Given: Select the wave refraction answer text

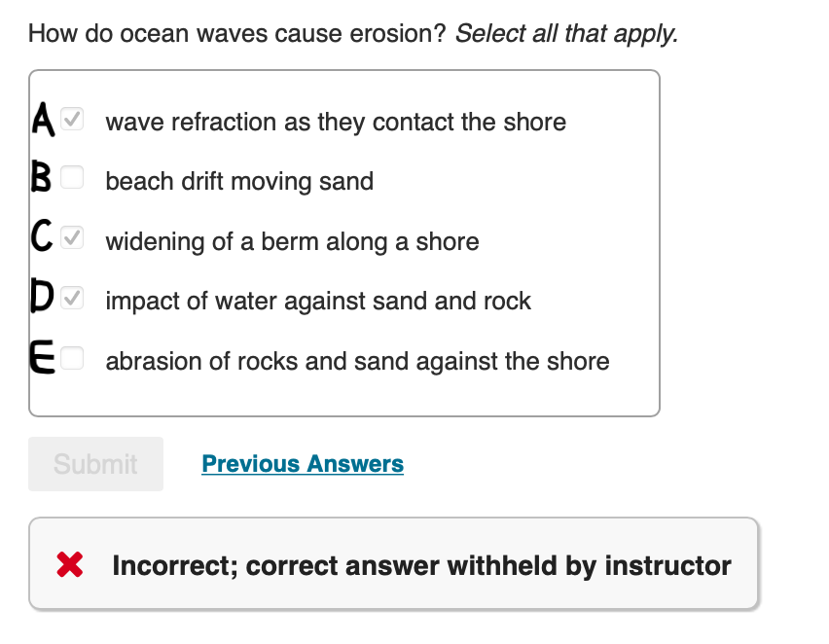Looking at the screenshot, I should click(336, 123).
